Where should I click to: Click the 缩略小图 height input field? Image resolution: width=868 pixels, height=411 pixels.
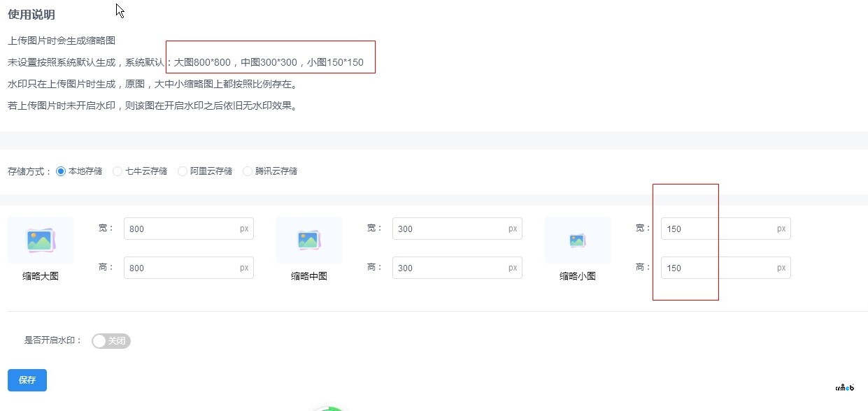coord(726,268)
